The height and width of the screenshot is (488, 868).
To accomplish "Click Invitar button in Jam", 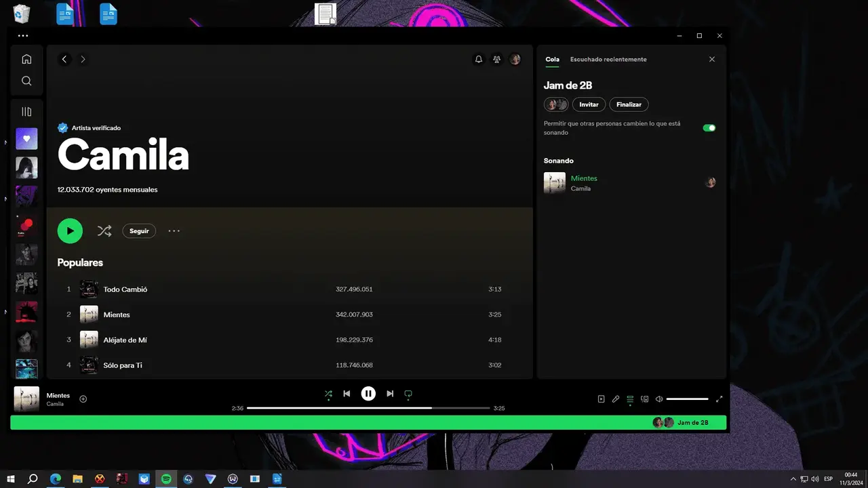I will (589, 104).
